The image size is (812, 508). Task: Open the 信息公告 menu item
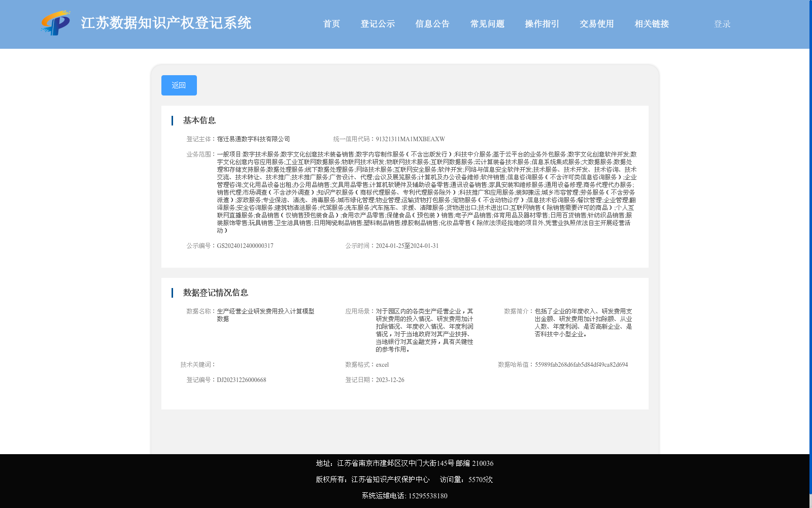point(432,24)
